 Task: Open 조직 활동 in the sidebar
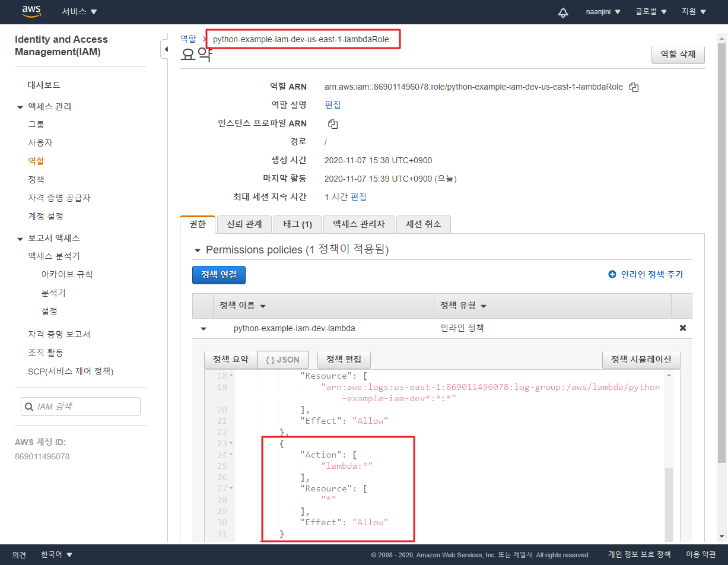click(46, 353)
